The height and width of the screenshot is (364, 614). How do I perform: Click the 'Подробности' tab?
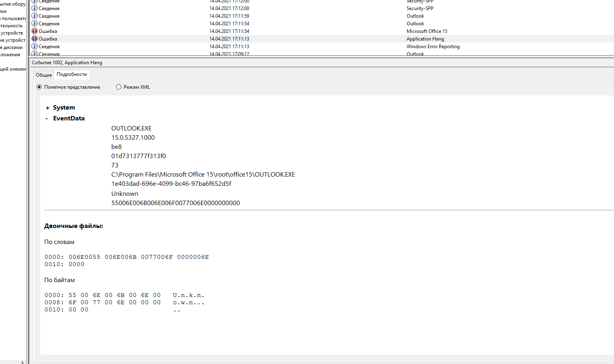72,74
